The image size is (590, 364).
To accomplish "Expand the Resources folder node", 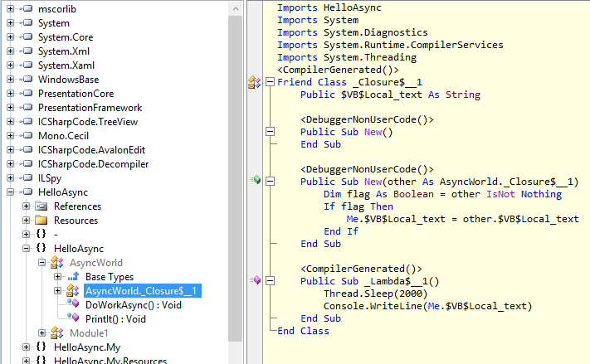I will (x=26, y=220).
